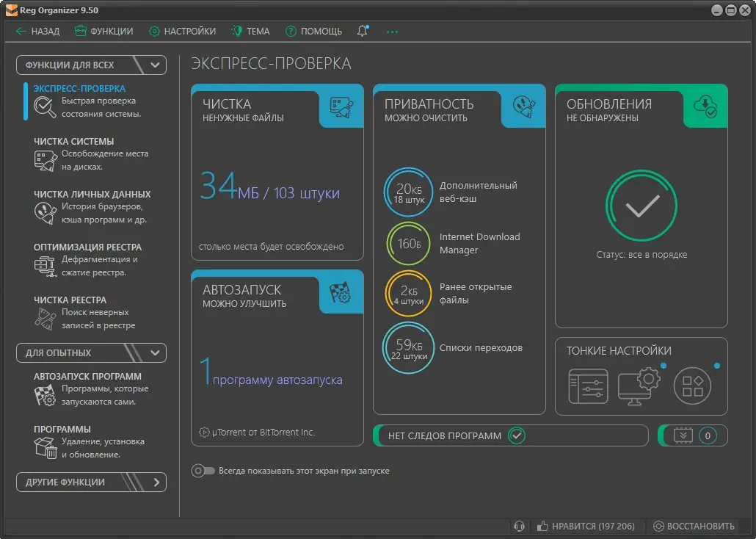The height and width of the screenshot is (539, 756).
Task: Click the Статус: все в порядке text
Action: point(641,254)
